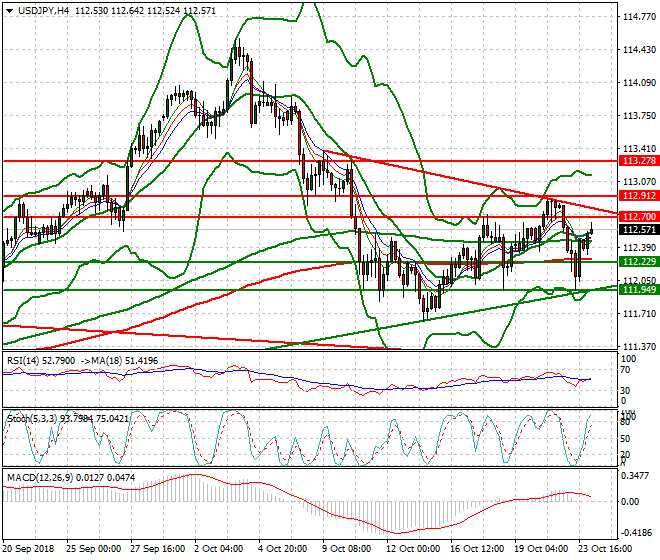Select the black 112.571 current price label
Viewport: 660px width, 560px height.
pos(639,230)
